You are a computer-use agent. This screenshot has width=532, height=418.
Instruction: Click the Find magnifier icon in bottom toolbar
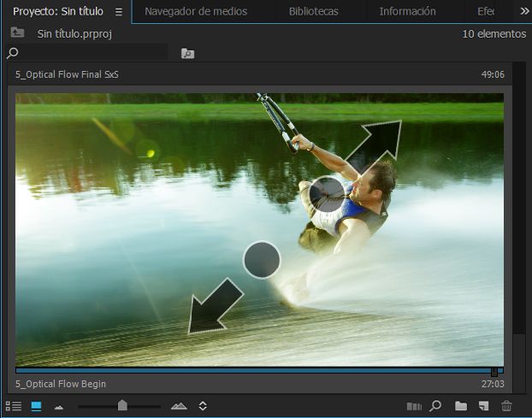coord(435,405)
